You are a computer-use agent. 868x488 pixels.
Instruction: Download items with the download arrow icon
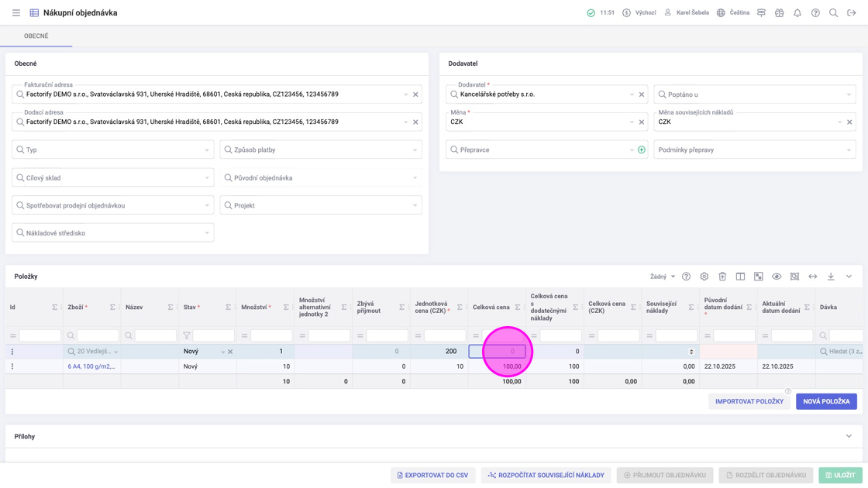(831, 277)
